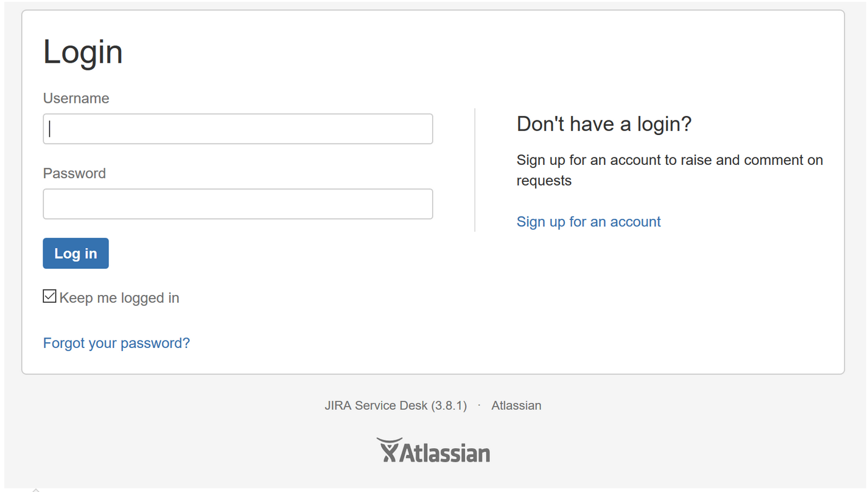Image resolution: width=868 pixels, height=492 pixels.
Task: Follow the 'Sign up for an account' link
Action: 589,221
